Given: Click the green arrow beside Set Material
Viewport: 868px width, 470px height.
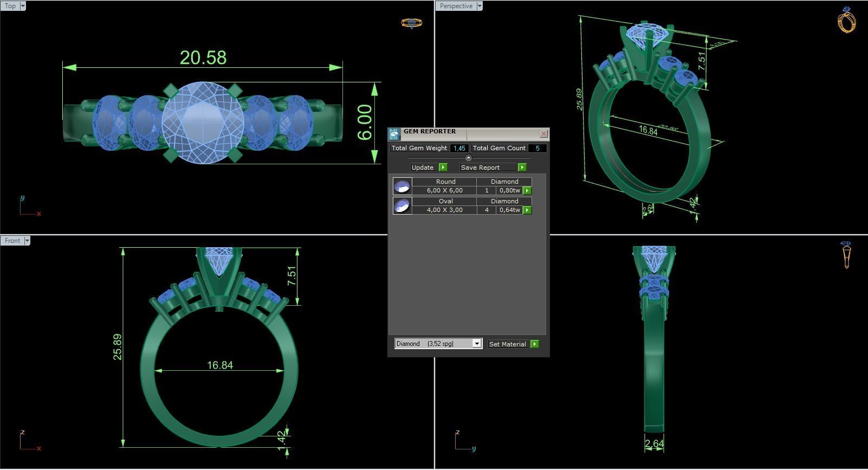Looking at the screenshot, I should click(x=535, y=344).
